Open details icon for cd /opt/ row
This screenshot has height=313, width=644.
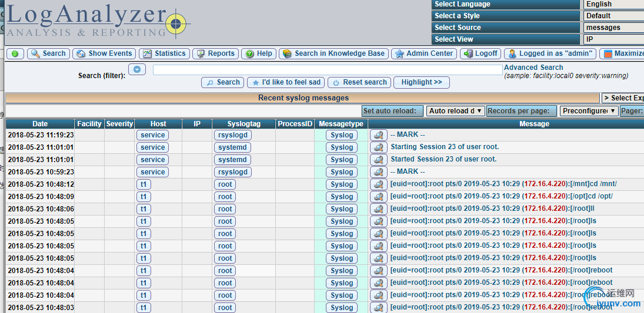point(378,197)
